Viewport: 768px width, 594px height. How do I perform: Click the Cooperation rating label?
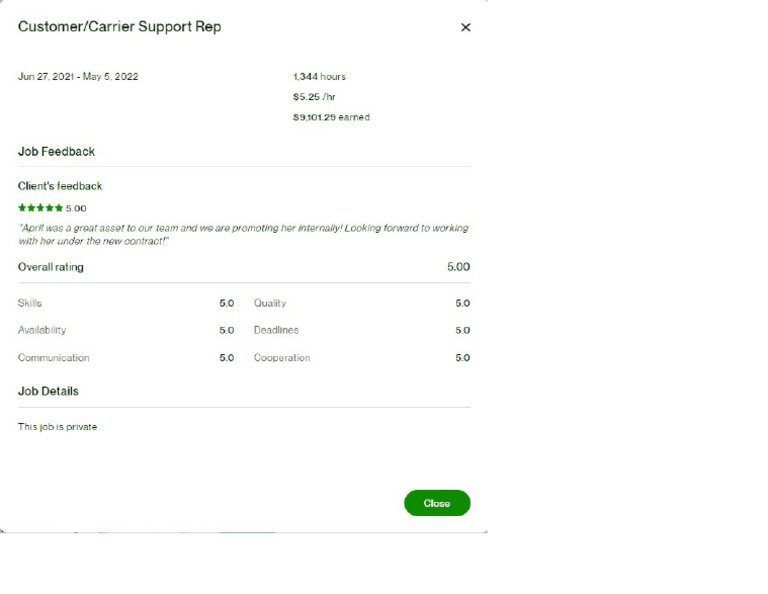click(x=282, y=358)
